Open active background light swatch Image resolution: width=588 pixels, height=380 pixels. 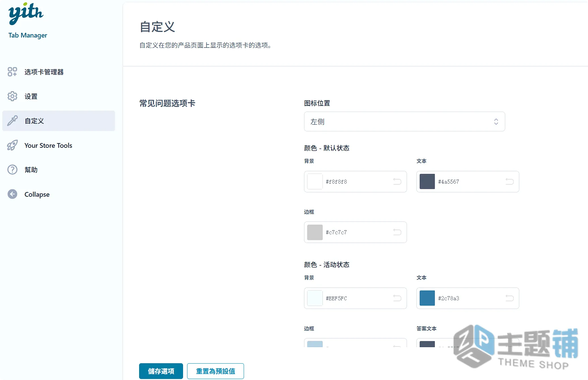click(x=315, y=298)
